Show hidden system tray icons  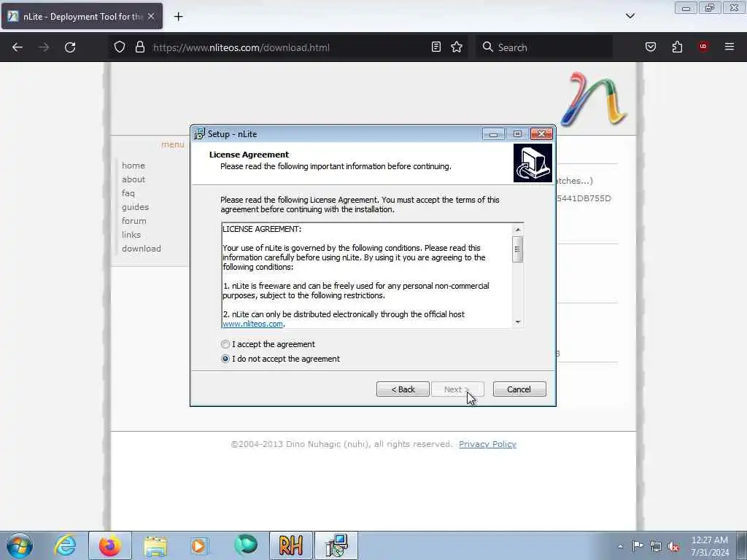coord(620,546)
